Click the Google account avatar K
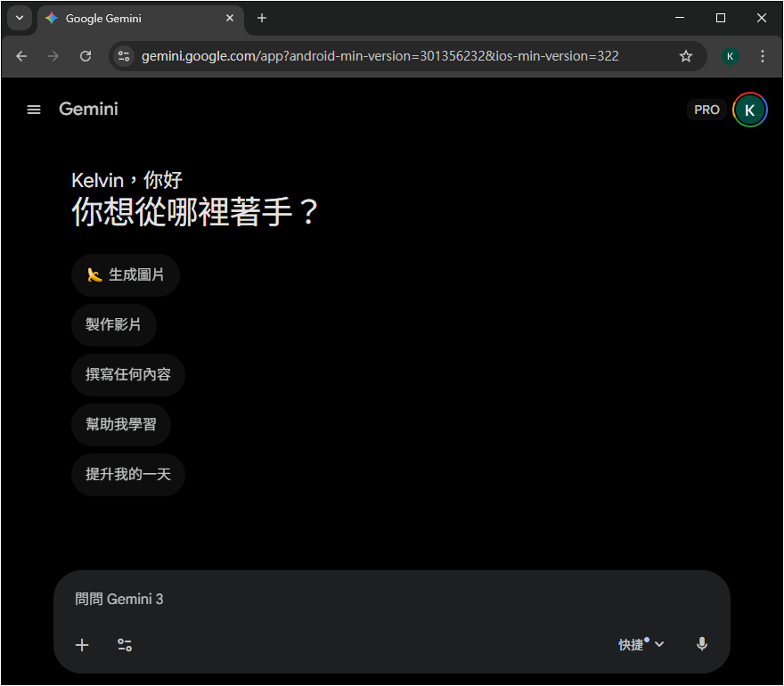This screenshot has height=686, width=784. coord(749,110)
